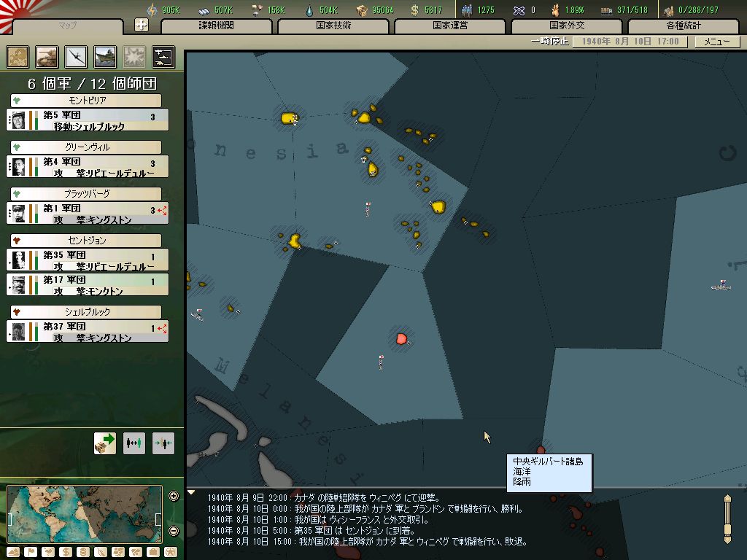Switch to political map mode with flag icon
The width and height of the screenshot is (747, 560).
[x=31, y=553]
